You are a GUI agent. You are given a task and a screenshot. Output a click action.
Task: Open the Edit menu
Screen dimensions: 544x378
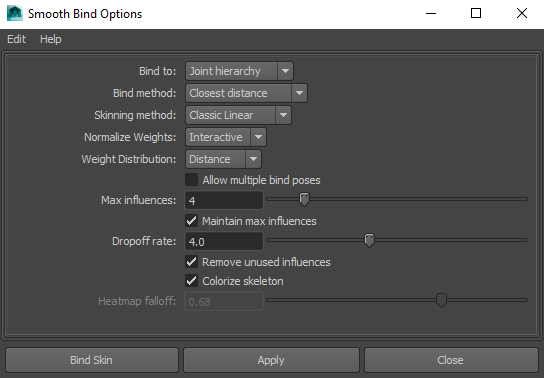click(x=16, y=39)
